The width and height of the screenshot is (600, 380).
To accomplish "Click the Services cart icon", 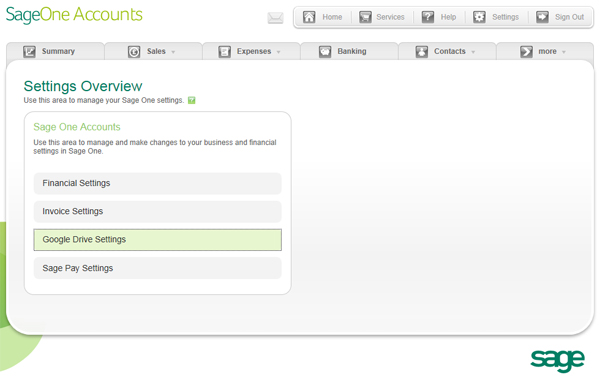I will click(x=365, y=17).
